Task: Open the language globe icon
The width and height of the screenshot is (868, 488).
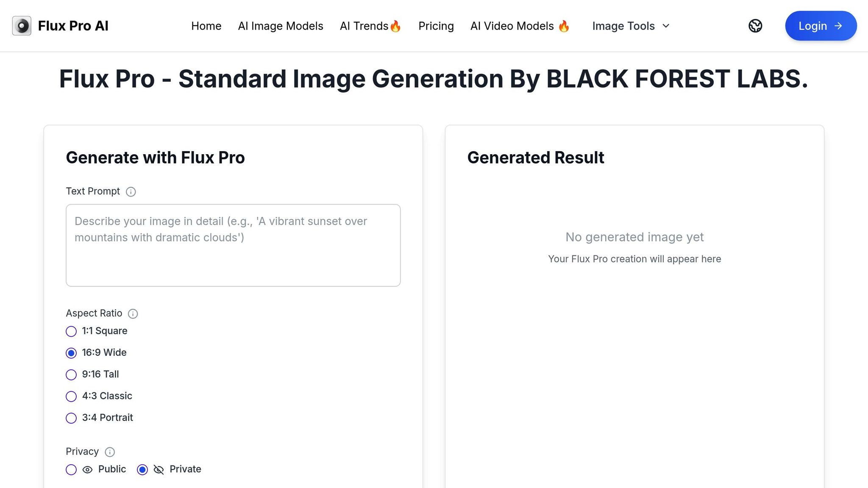Action: point(755,26)
